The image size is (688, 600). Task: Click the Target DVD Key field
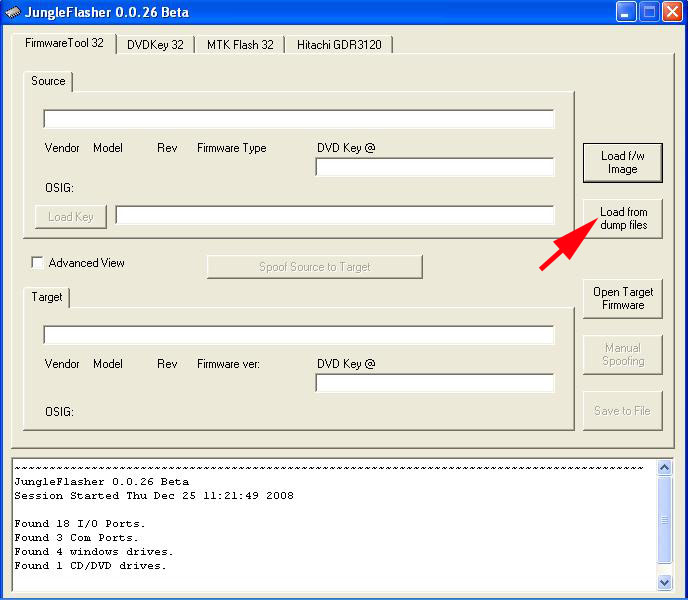pos(435,383)
